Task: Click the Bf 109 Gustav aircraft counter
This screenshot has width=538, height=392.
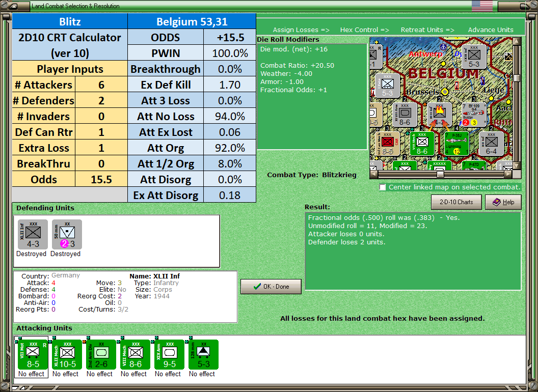Action: [474, 115]
